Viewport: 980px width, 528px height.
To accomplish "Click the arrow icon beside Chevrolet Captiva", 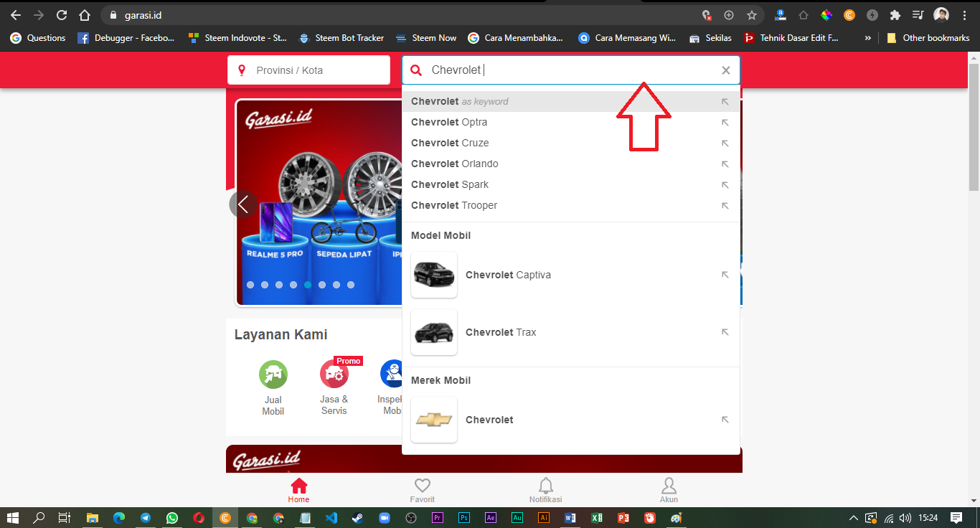I will (x=725, y=275).
